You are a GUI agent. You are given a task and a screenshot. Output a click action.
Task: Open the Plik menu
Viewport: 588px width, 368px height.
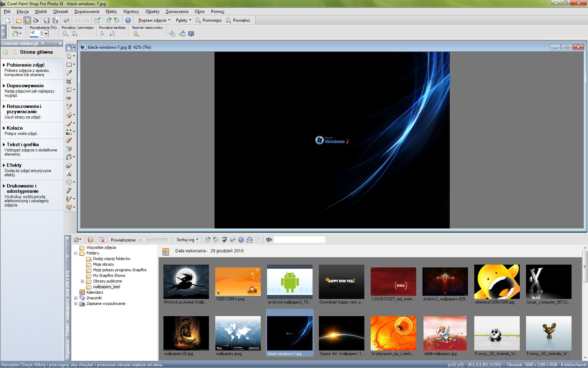point(7,12)
